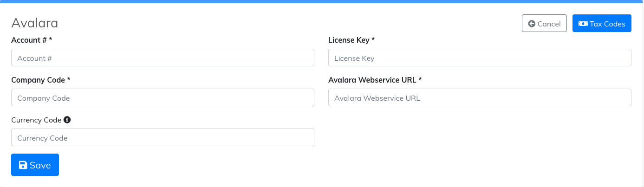Click the Company Code * label

click(x=41, y=80)
